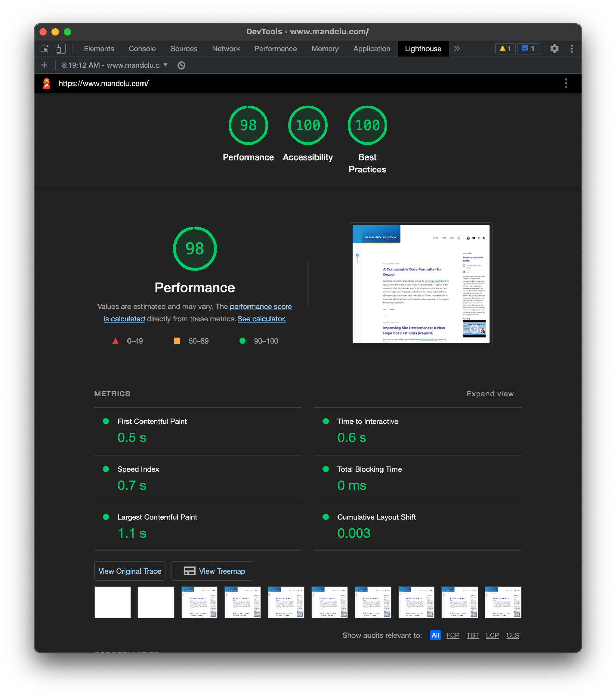Click the blue issues count badge
Viewport: 616px width, 698px height.
(x=528, y=49)
